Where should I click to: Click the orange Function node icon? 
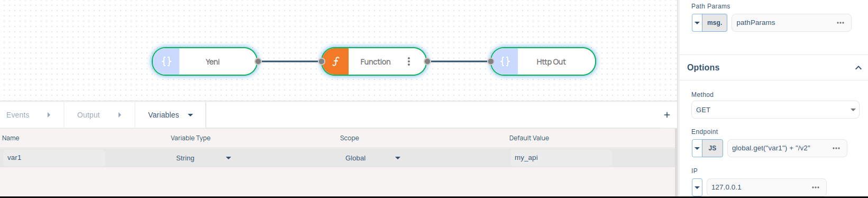pos(335,61)
